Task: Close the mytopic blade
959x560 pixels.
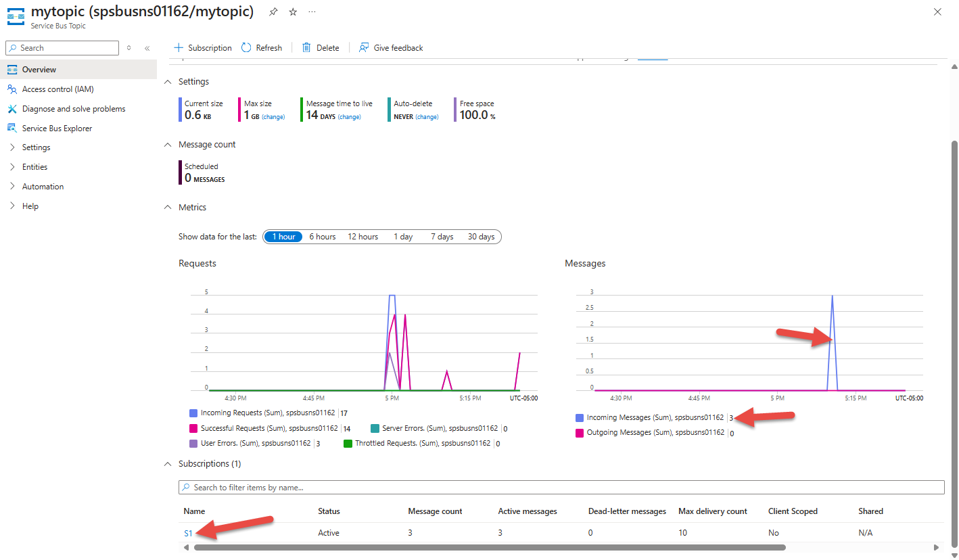Action: 937,12
